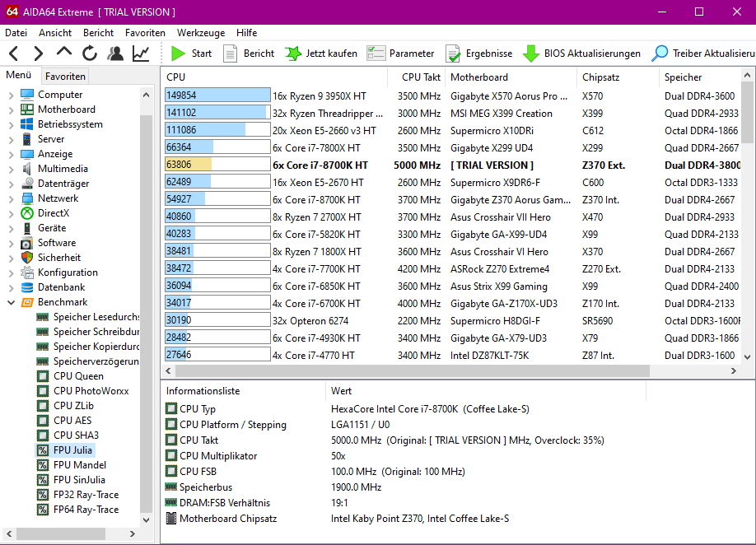The height and width of the screenshot is (545, 756).
Task: Expand the Geräte tree node
Action: pyautogui.click(x=11, y=228)
